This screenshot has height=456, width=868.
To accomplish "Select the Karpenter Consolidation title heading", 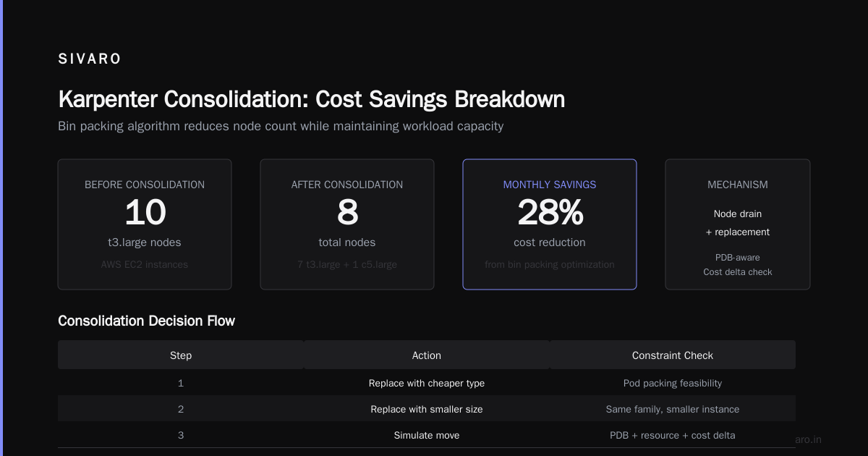I will (x=312, y=99).
